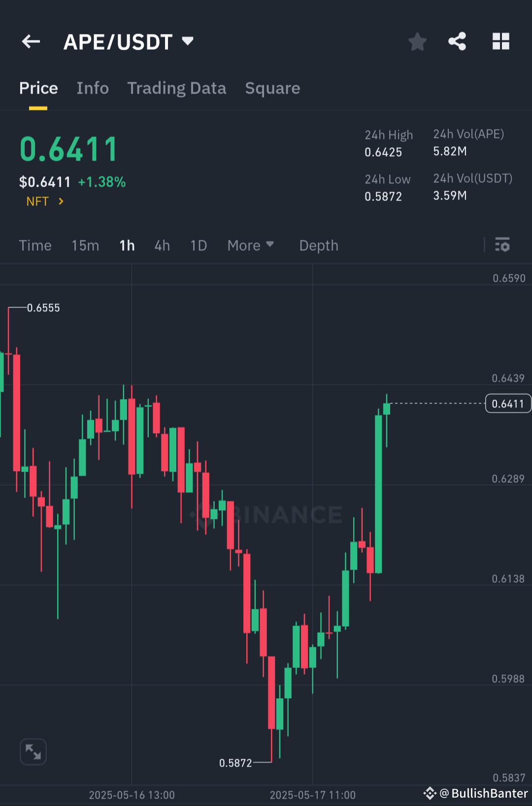The image size is (532, 806).
Task: Switch to the Trading Data tab
Action: point(177,88)
